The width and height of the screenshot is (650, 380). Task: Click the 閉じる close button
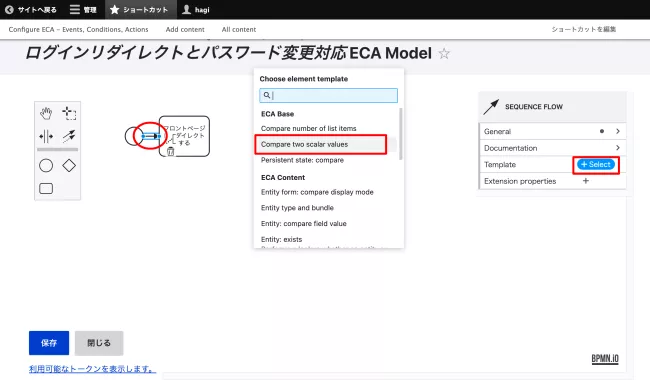coord(99,343)
